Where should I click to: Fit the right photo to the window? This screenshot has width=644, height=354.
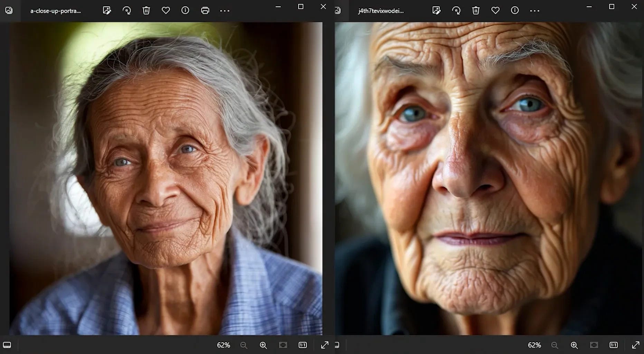(594, 345)
